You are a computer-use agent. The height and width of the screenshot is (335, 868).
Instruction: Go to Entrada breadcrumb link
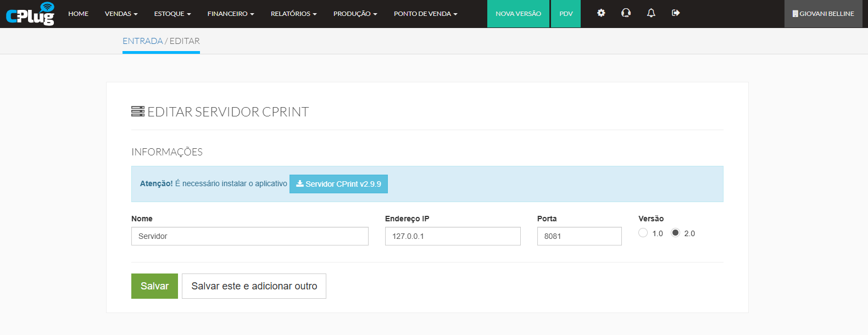(x=143, y=41)
